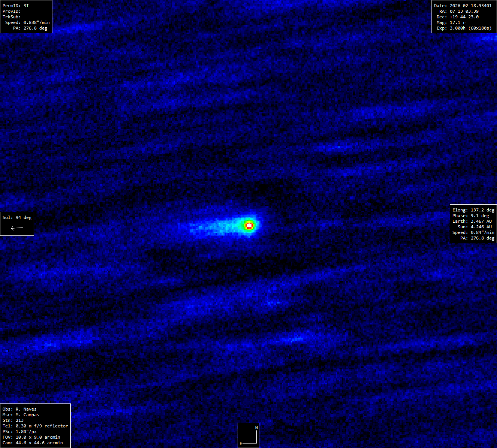Click the Tel: 0.30-m f/9 reflector text
The image size is (497, 448).
click(x=35, y=426)
